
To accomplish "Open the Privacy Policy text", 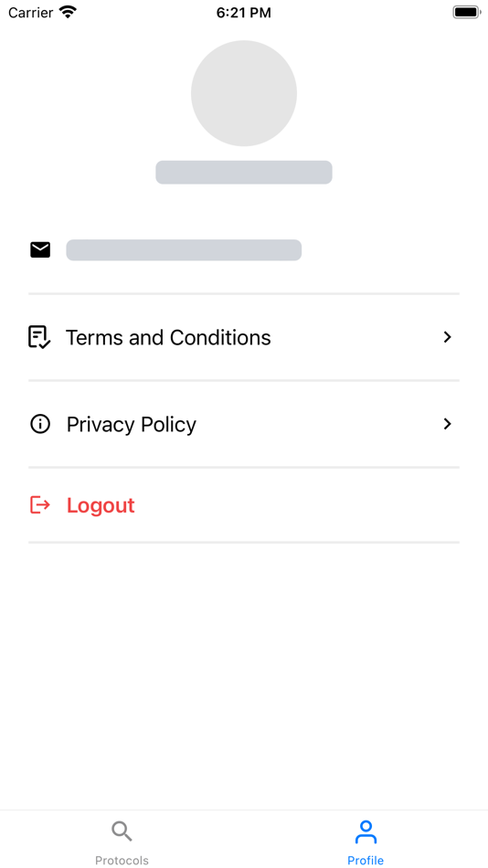I will [132, 425].
